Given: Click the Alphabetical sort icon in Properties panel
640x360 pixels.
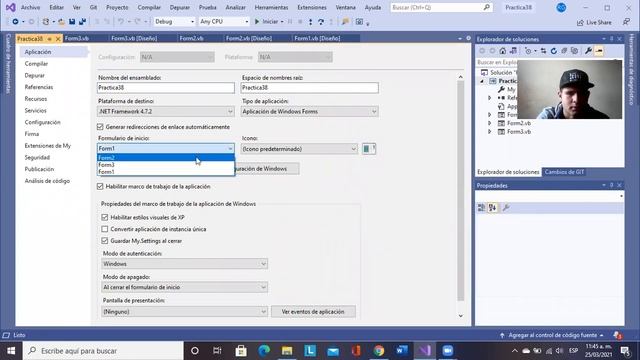Looking at the screenshot, I should point(493,208).
